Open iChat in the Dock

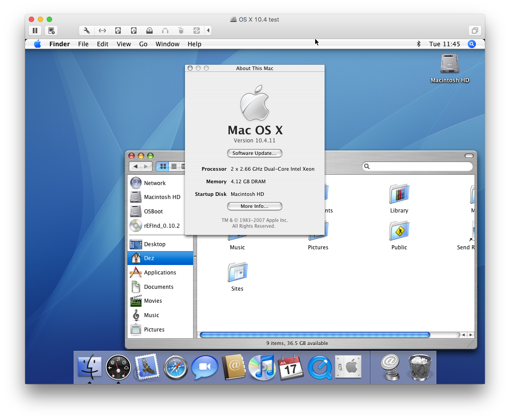[x=204, y=367]
